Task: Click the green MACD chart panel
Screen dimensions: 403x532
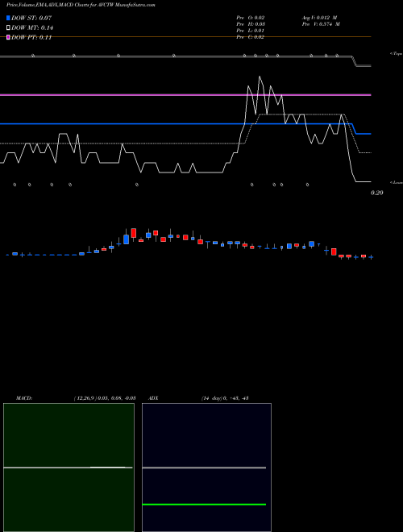Action: 69,468
